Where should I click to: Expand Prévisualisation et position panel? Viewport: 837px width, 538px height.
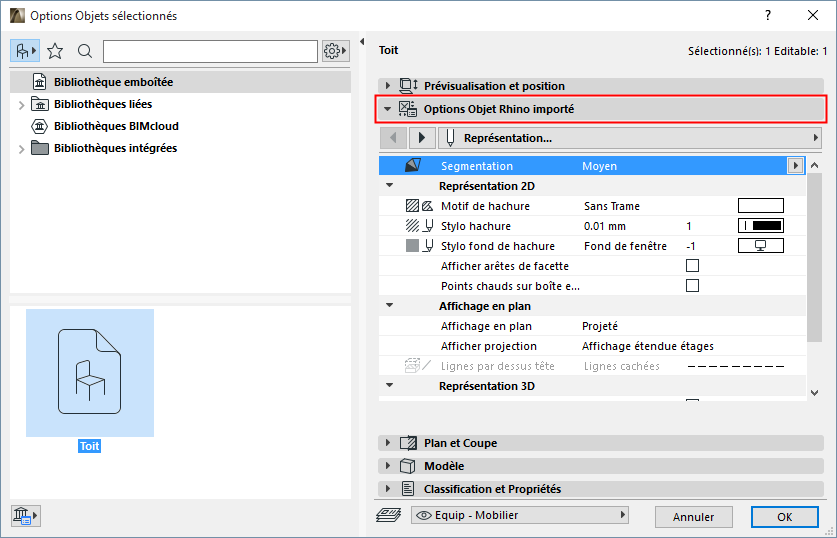388,85
